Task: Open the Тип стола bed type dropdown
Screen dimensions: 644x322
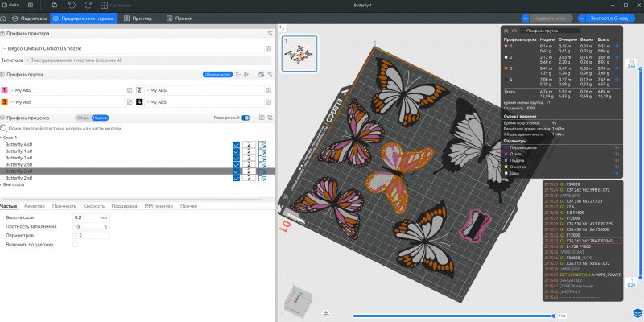Action: click(x=121, y=60)
